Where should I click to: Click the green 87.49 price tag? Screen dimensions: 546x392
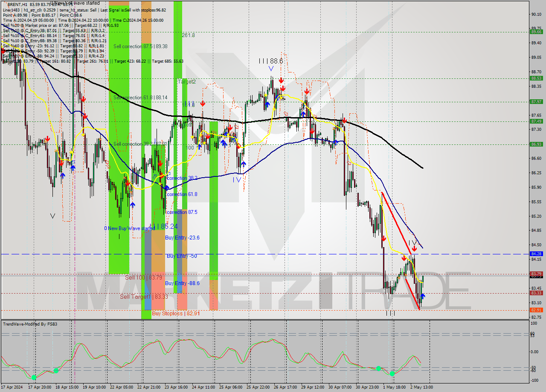point(536,121)
